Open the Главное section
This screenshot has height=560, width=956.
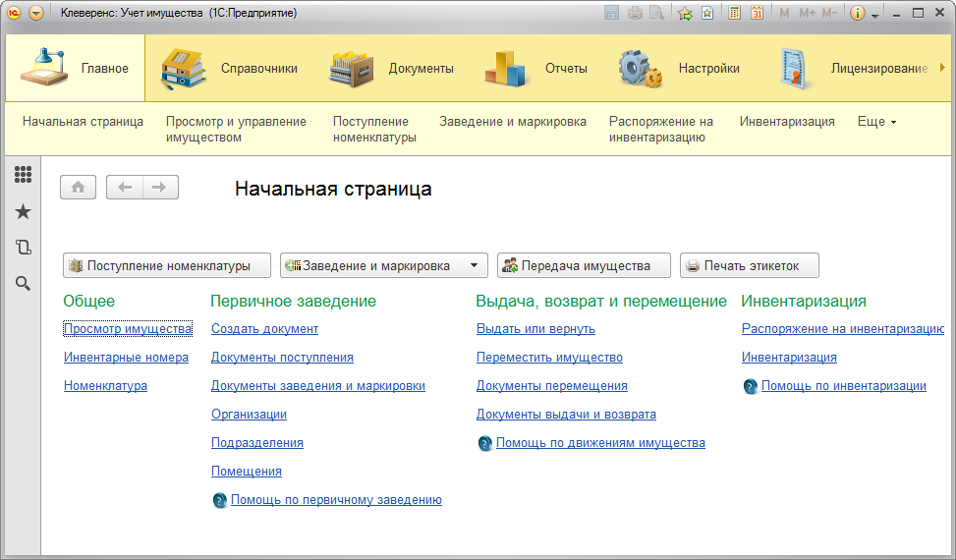[x=75, y=68]
